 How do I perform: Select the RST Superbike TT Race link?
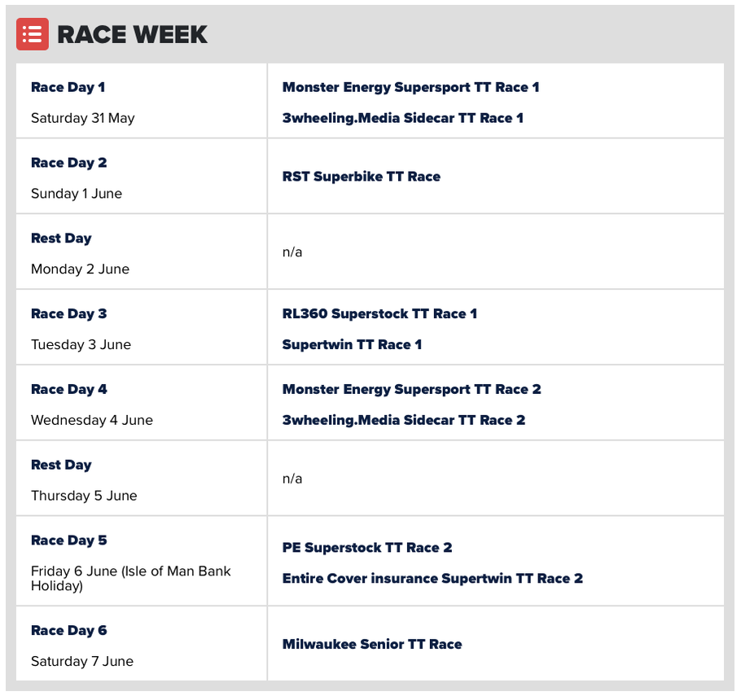pos(361,177)
